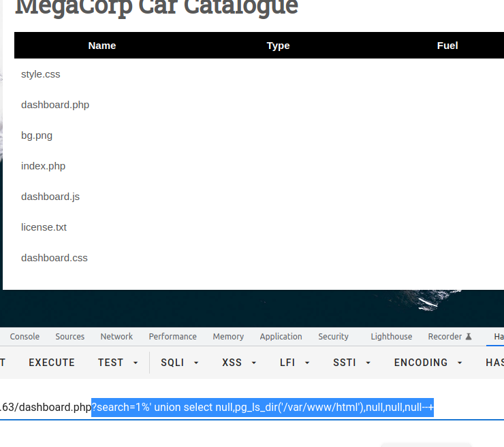The image size is (504, 447).
Task: Click the bg.png table entry
Action: coord(37,135)
